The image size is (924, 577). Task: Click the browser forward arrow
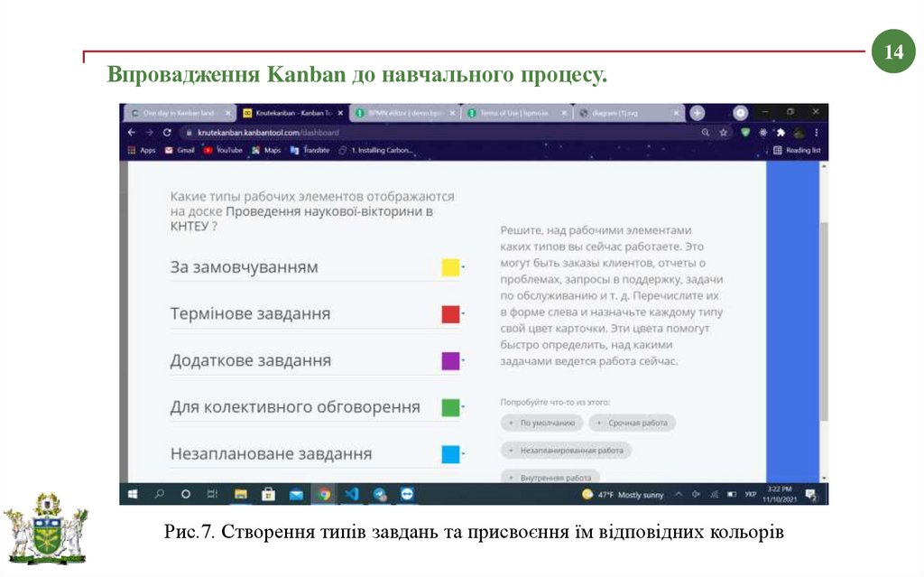[x=149, y=133]
